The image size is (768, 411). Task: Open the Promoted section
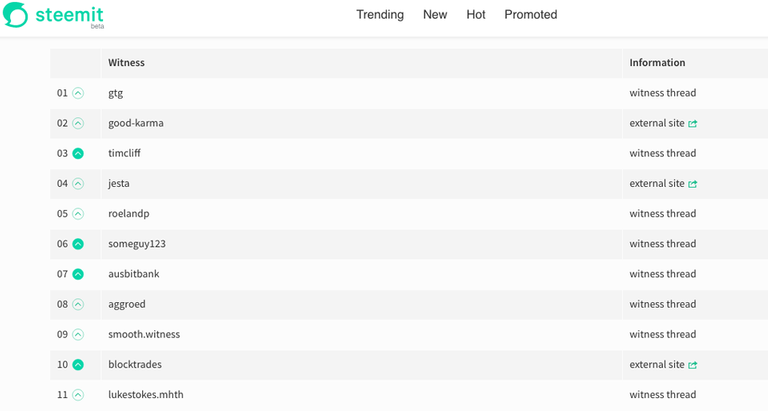tap(530, 15)
